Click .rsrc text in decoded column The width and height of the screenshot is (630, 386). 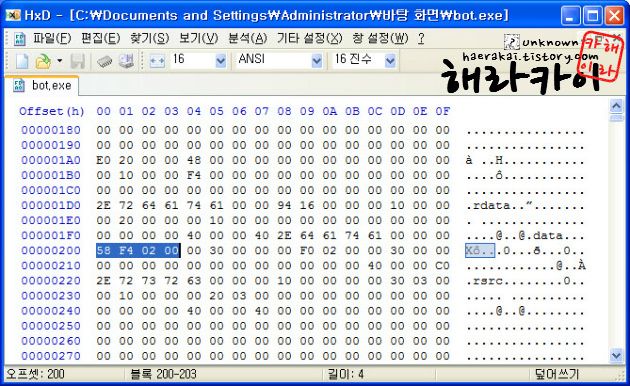(485, 281)
